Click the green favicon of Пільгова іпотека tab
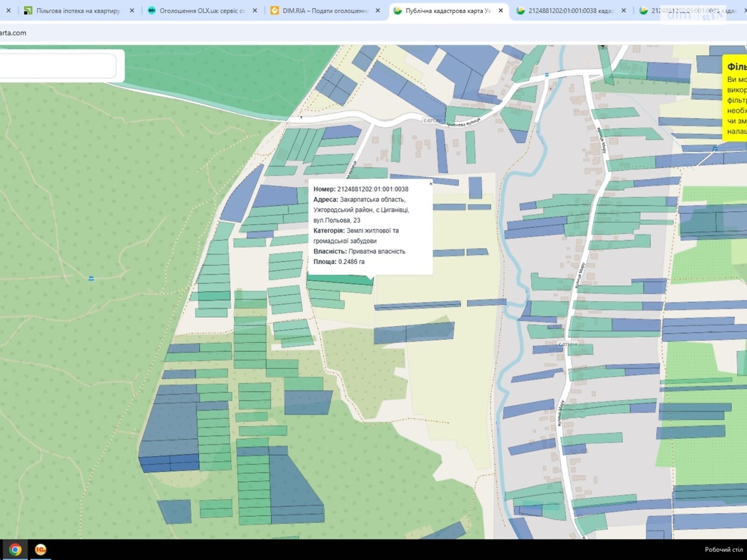Image resolution: width=747 pixels, height=560 pixels. [28, 10]
